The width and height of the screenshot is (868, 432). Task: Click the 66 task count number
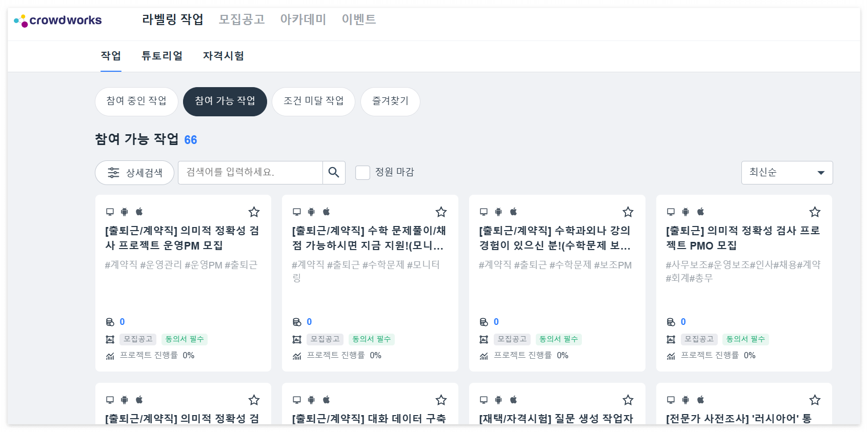tap(191, 140)
